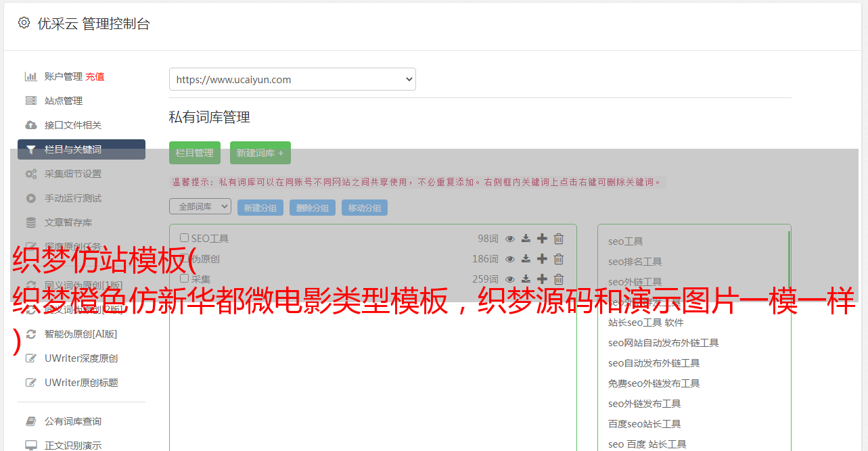Click the green 栏目管理 button
Viewport: 868px width, 451px height.
[195, 153]
